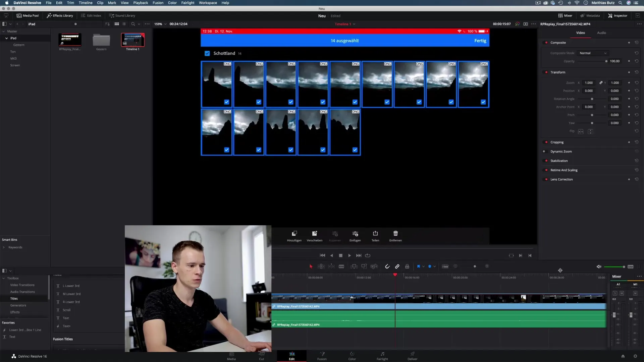Play the timeline in reverse

click(x=332, y=255)
